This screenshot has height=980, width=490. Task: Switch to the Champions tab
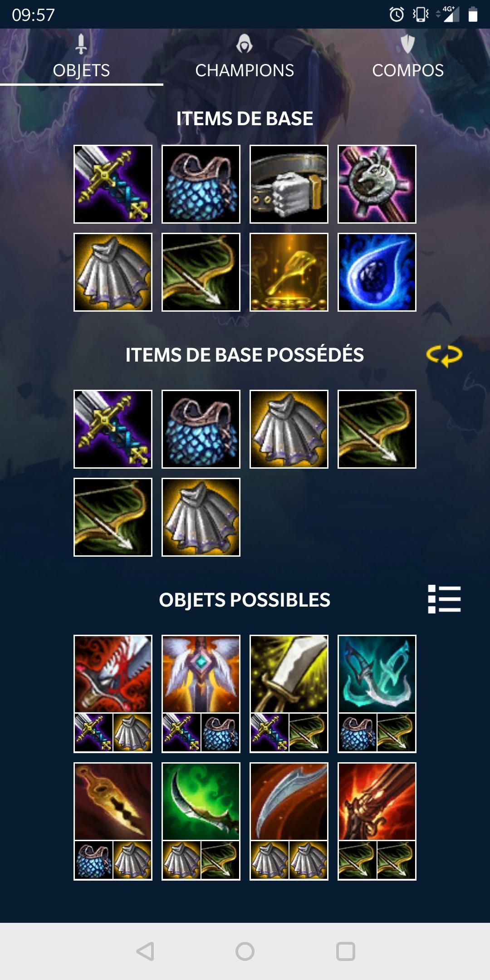pyautogui.click(x=245, y=57)
